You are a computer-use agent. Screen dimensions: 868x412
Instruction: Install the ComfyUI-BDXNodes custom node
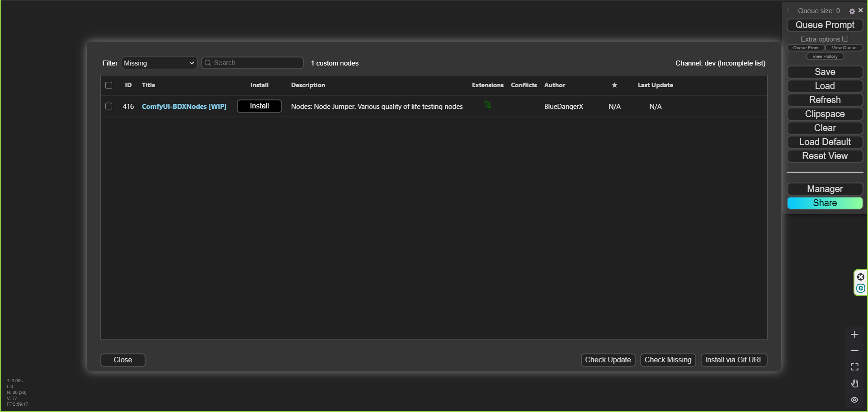click(259, 106)
